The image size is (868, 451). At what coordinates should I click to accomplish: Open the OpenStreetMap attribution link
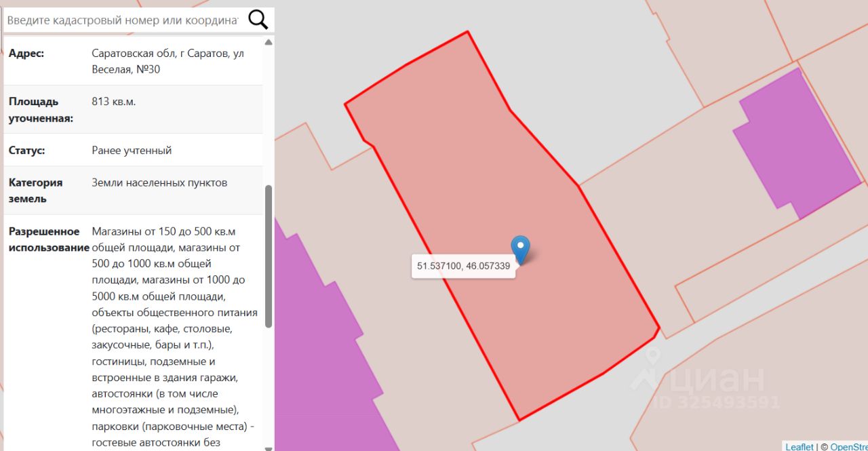(849, 446)
